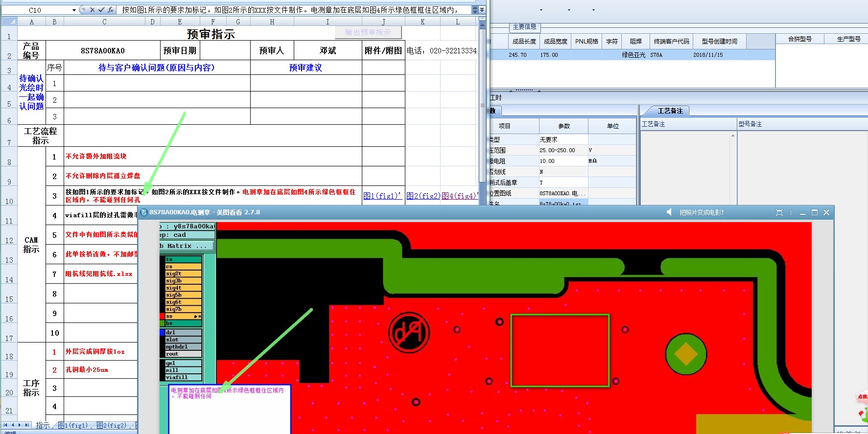Image resolution: width=868 pixels, height=434 pixels.
Task: Expand the formula bar with the double chevron
Action: pyautogui.click(x=482, y=10)
